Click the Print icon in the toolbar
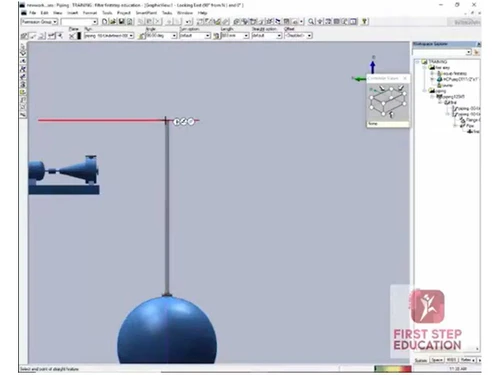This screenshot has height=375, width=500. 130,22
